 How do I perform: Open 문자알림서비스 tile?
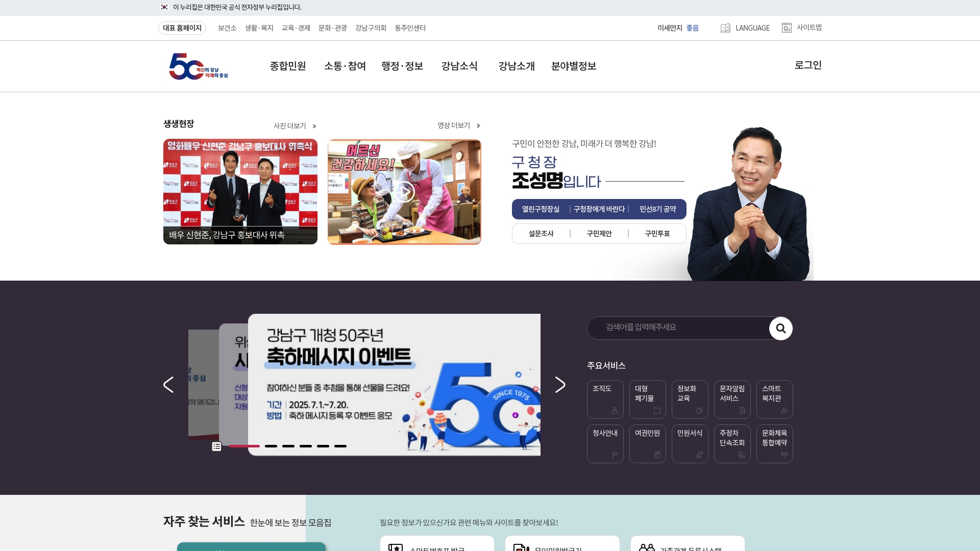732,399
